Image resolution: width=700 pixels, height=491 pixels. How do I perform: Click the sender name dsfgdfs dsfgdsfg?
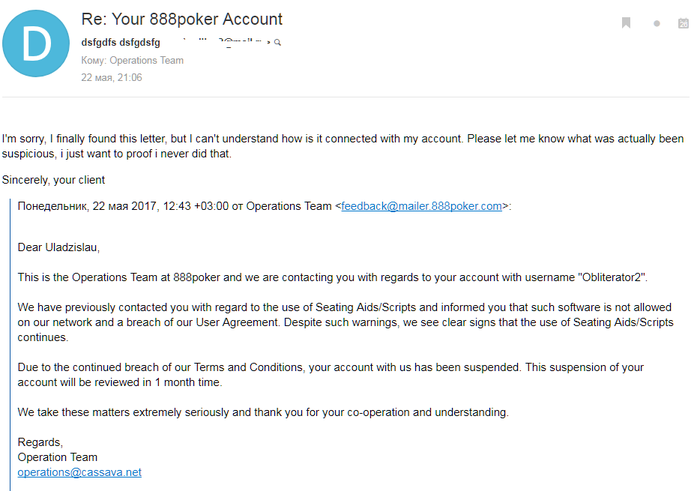tap(120, 42)
